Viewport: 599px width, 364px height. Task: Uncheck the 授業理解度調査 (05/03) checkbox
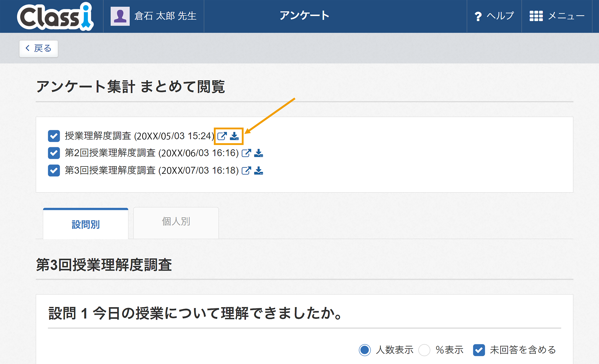[54, 136]
